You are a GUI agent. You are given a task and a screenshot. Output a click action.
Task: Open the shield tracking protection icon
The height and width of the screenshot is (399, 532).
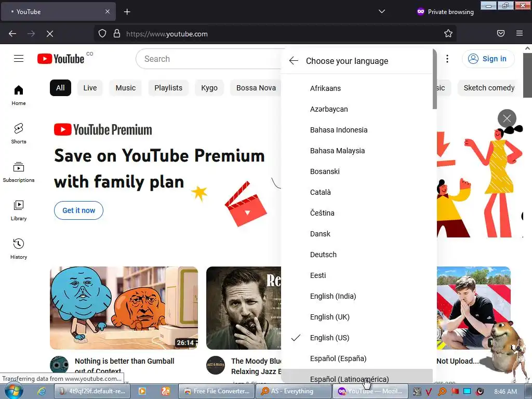[x=102, y=34]
